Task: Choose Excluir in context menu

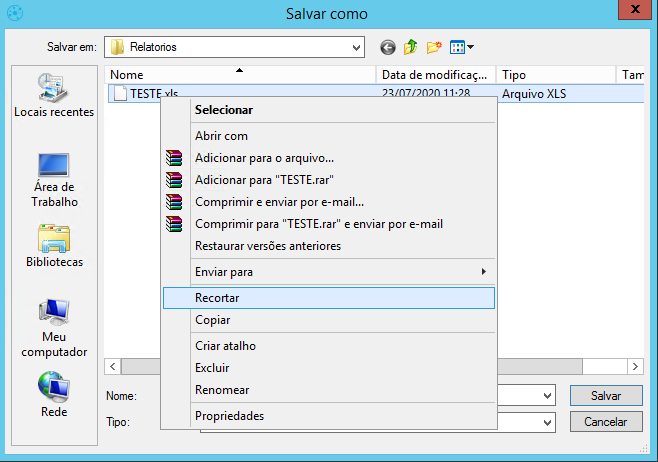Action: pyautogui.click(x=329, y=368)
